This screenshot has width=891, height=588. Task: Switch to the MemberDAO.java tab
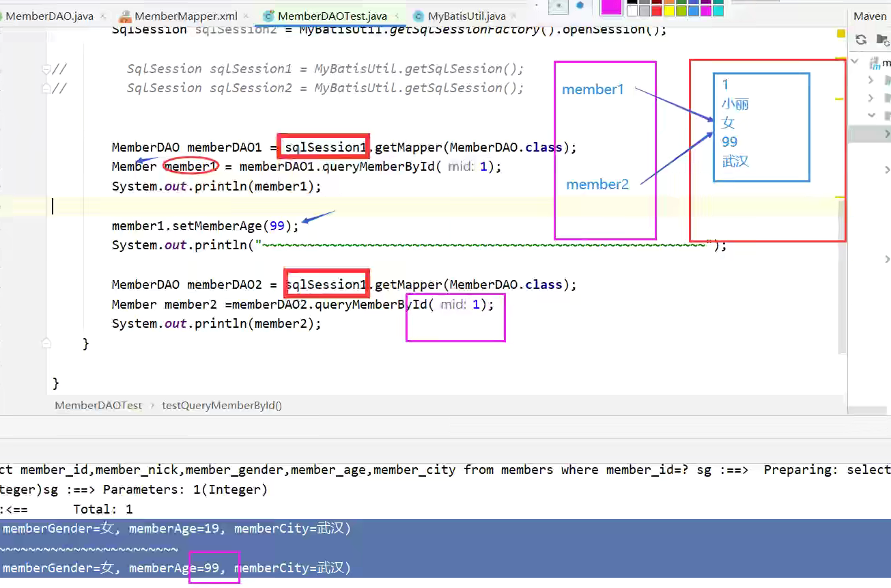pos(49,16)
